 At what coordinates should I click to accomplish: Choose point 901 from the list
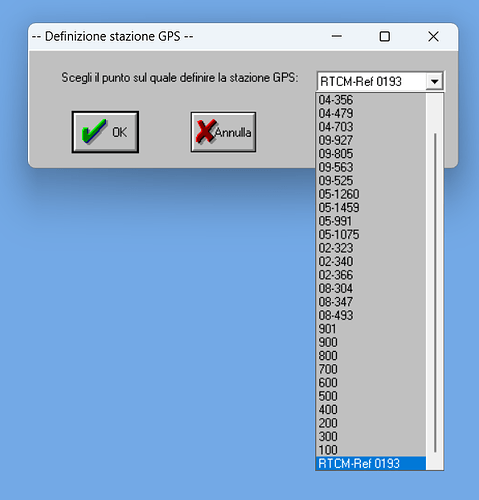pyautogui.click(x=371, y=329)
